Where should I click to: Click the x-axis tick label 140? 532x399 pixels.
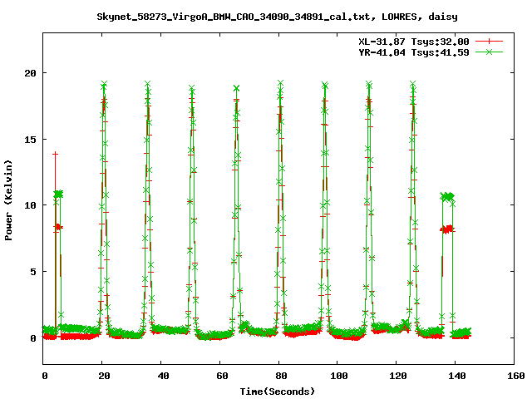(x=457, y=376)
